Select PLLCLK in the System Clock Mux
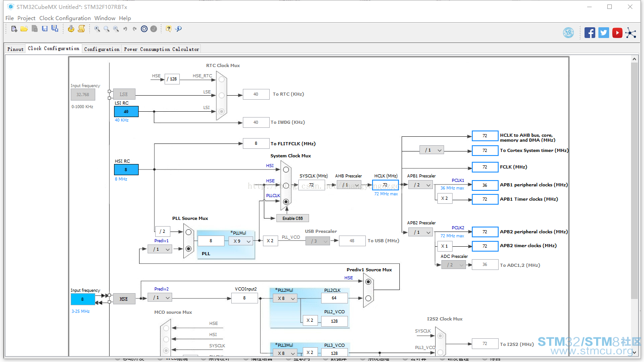 coord(286,202)
